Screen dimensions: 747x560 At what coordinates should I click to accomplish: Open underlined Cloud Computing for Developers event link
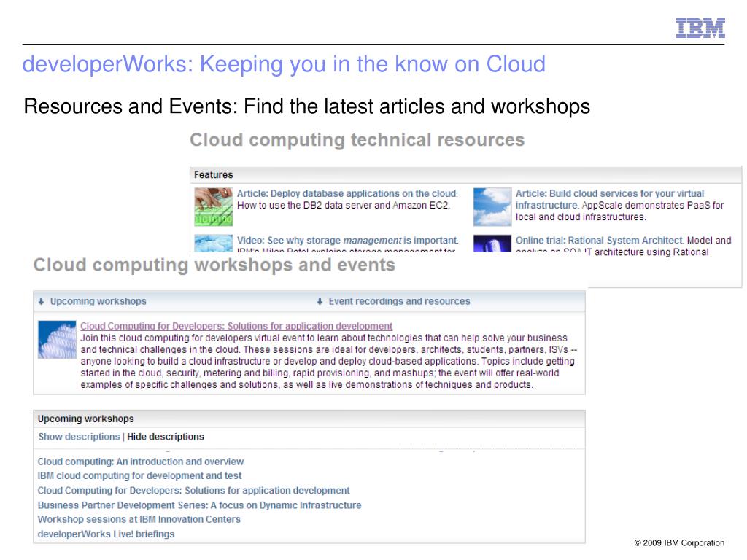click(236, 326)
